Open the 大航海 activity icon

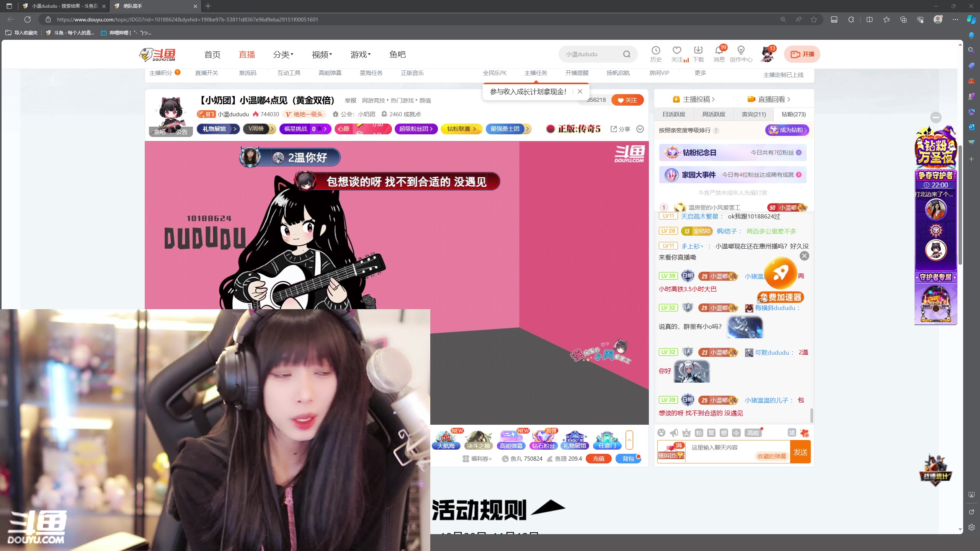point(446,440)
